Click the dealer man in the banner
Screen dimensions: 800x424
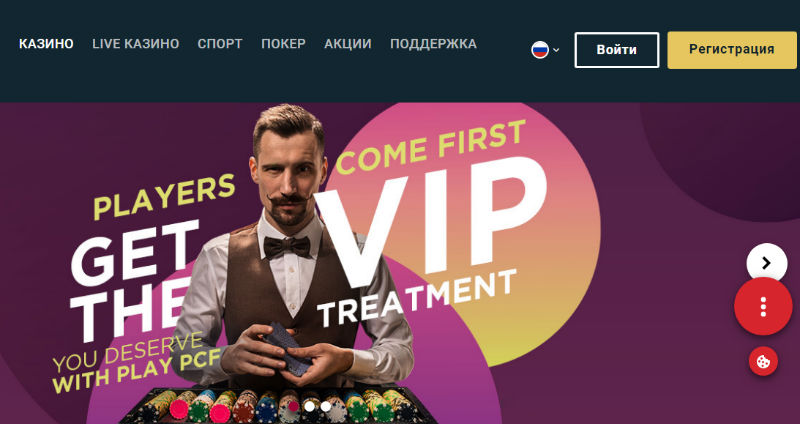293,245
